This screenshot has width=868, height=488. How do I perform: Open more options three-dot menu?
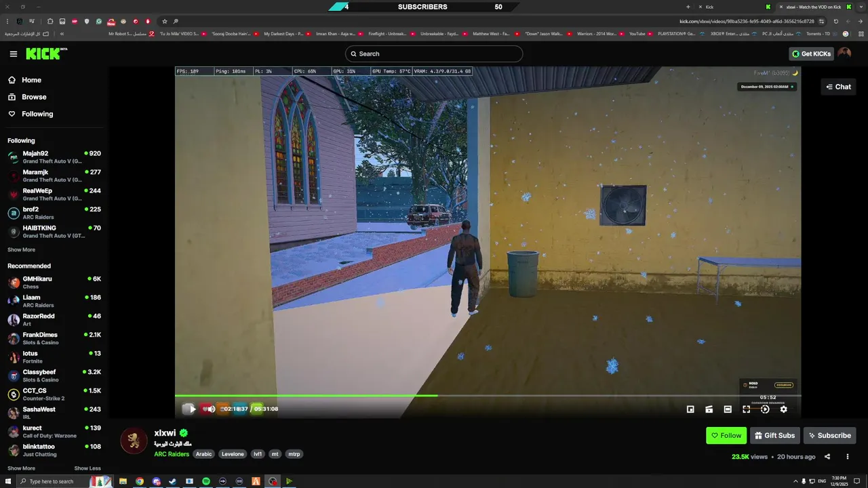point(848,457)
